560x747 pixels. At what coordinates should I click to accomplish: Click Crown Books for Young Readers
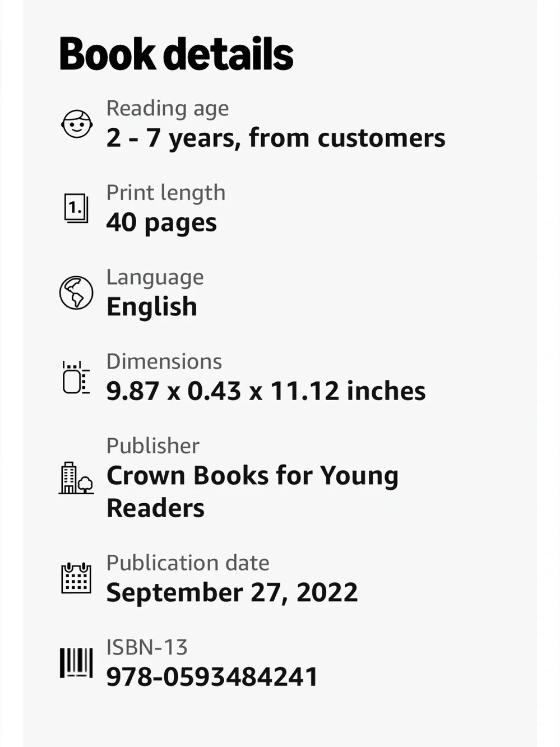[x=252, y=491]
